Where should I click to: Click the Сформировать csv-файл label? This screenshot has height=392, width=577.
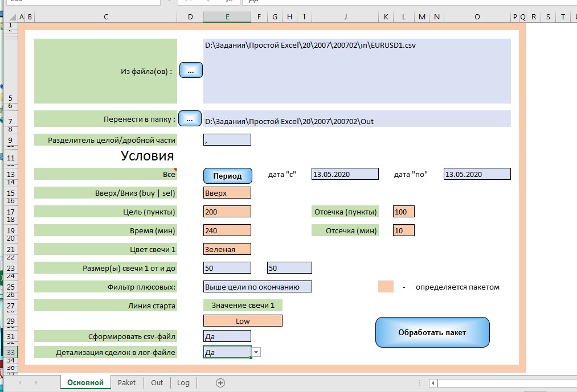tap(105, 336)
